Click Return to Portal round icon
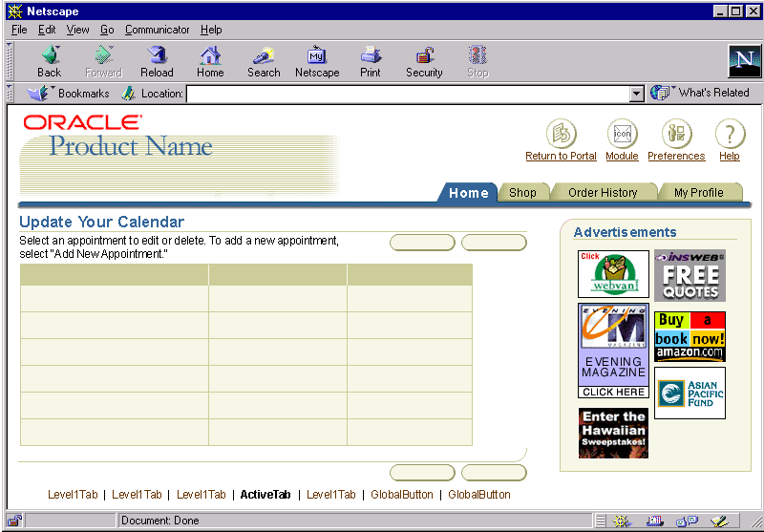Screen dimensions: 764x532 (562, 134)
